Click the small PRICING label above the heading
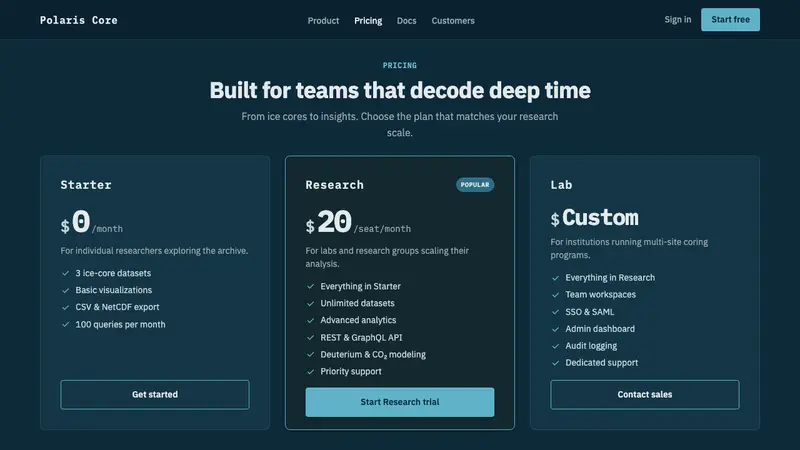 click(x=400, y=65)
